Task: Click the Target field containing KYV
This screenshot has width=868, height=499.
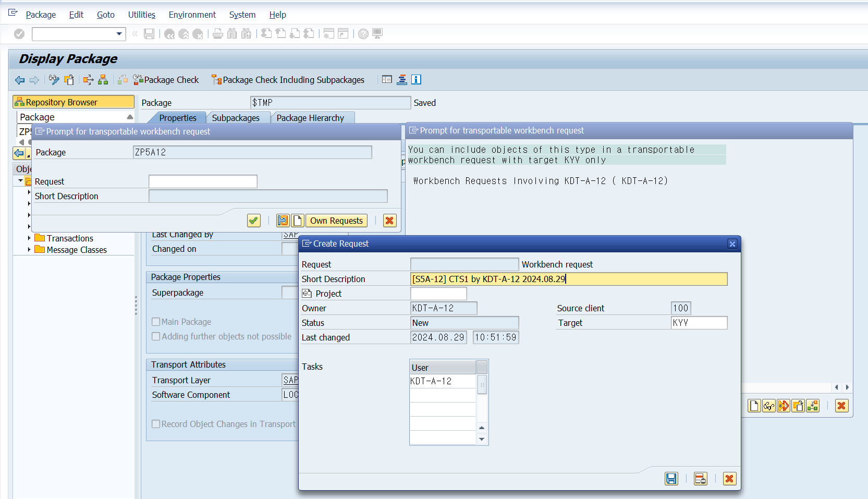Action: [x=699, y=323]
